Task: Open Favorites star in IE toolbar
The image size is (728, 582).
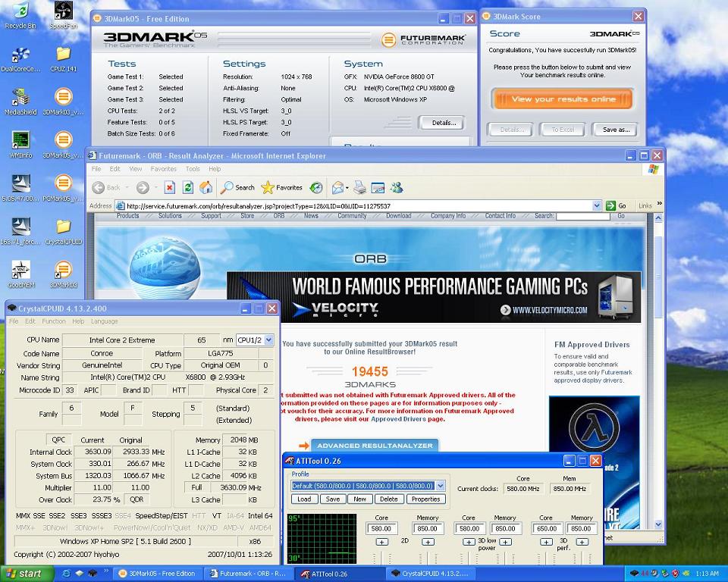Action: coord(268,187)
